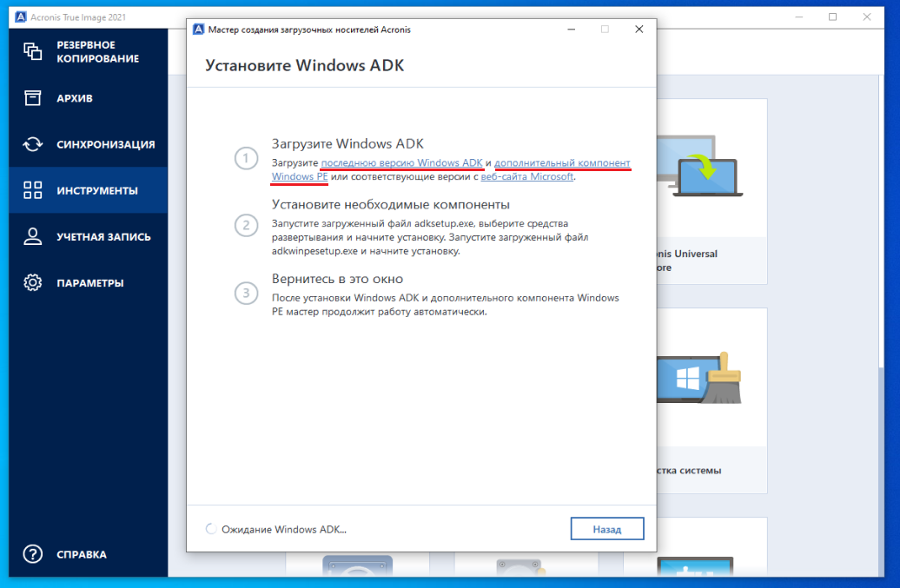Image resolution: width=900 pixels, height=588 pixels.
Task: Click the Ожидание Windows ADK status text
Action: (284, 530)
